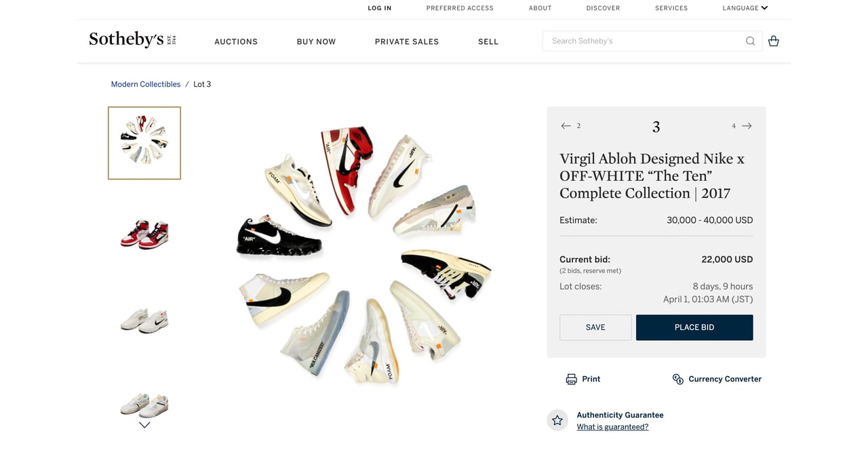Focus the Search Sotheby's input field

click(644, 41)
